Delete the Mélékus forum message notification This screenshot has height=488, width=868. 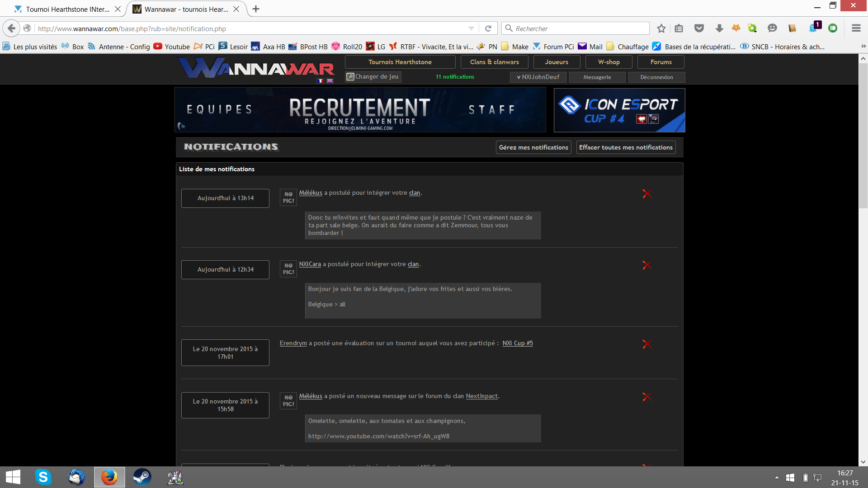click(x=647, y=397)
